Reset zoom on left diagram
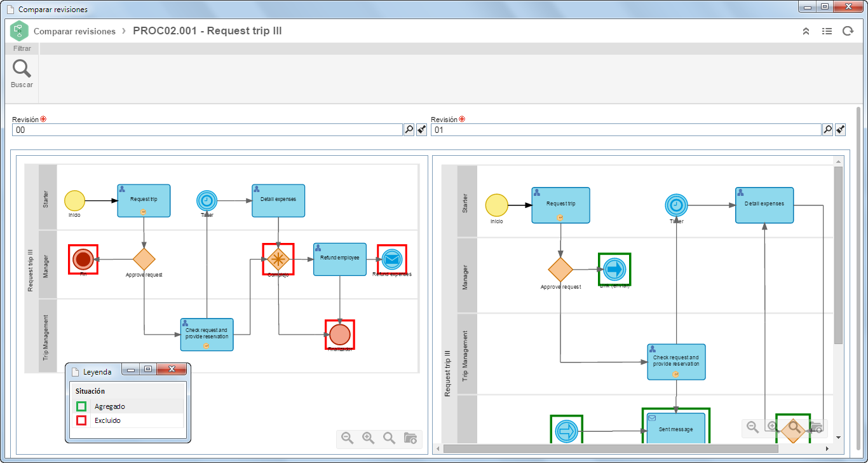Viewport: 868px width, 463px height. 389,438
